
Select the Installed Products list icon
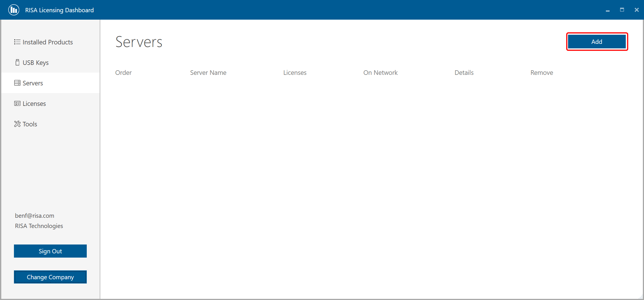pyautogui.click(x=17, y=42)
